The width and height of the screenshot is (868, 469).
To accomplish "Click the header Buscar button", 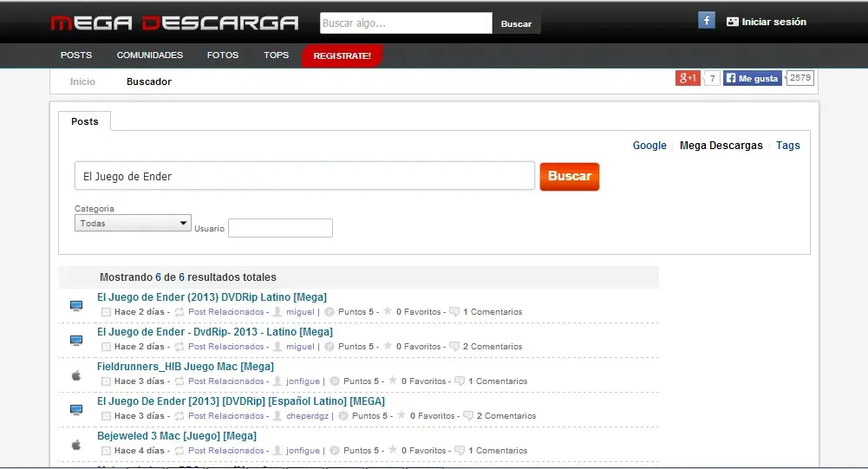I will tap(516, 23).
